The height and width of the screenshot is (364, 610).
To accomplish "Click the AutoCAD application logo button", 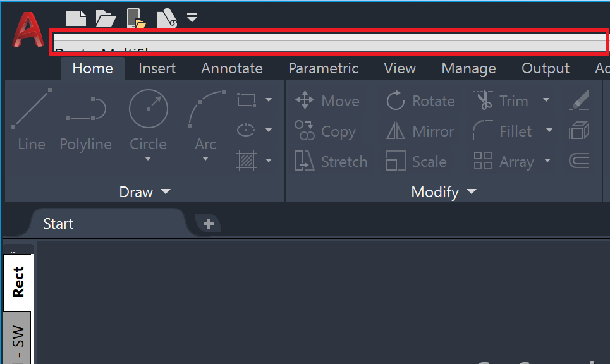I will 28,30.
